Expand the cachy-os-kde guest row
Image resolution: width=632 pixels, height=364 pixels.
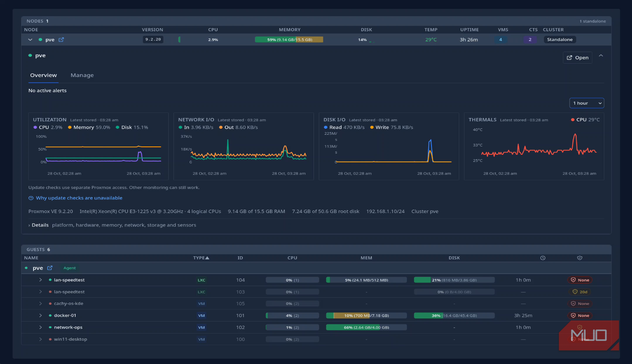pos(40,303)
